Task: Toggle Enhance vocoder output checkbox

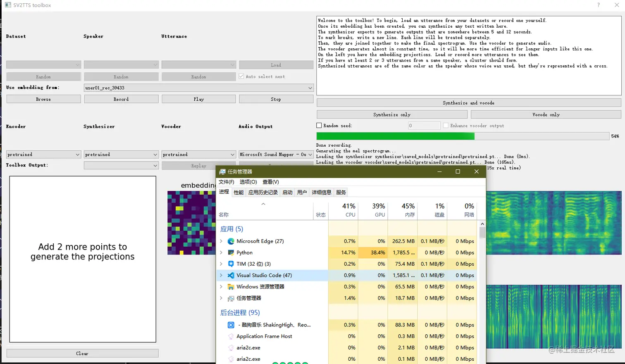Action: [446, 125]
